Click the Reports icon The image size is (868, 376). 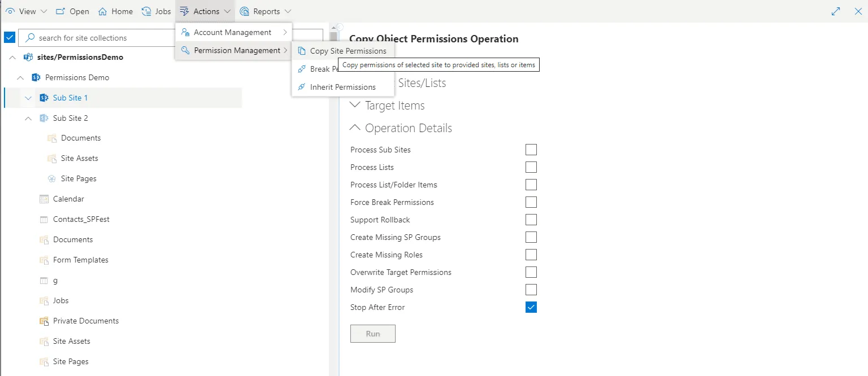point(245,11)
